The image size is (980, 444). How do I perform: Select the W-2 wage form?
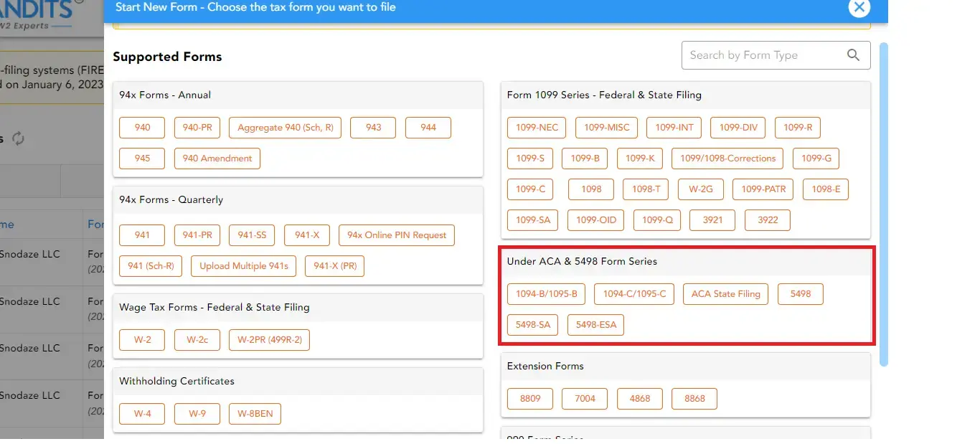(143, 340)
